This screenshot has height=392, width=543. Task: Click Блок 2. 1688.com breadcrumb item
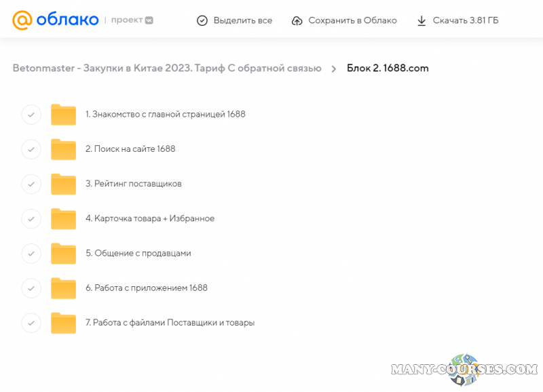(x=388, y=68)
